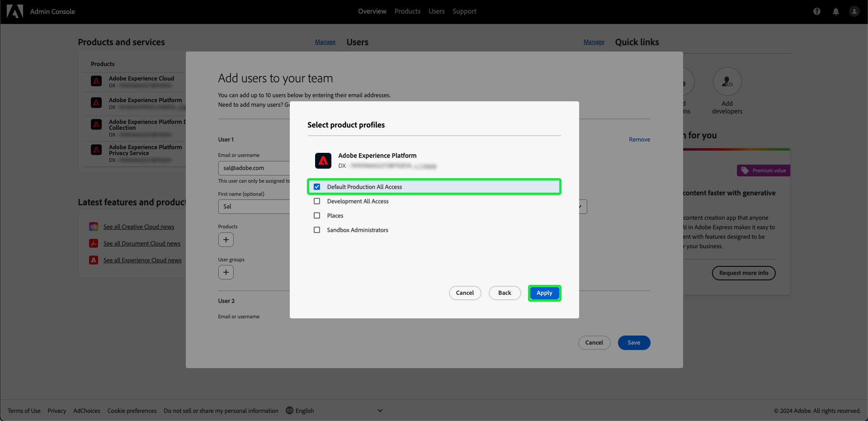This screenshot has width=868, height=421.
Task: Click the Adobe Experience Platform Privacy Service name
Action: [146, 150]
